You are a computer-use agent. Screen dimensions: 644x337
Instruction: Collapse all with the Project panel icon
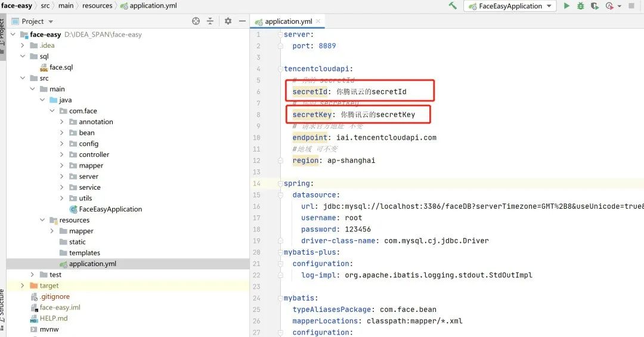[x=210, y=21]
